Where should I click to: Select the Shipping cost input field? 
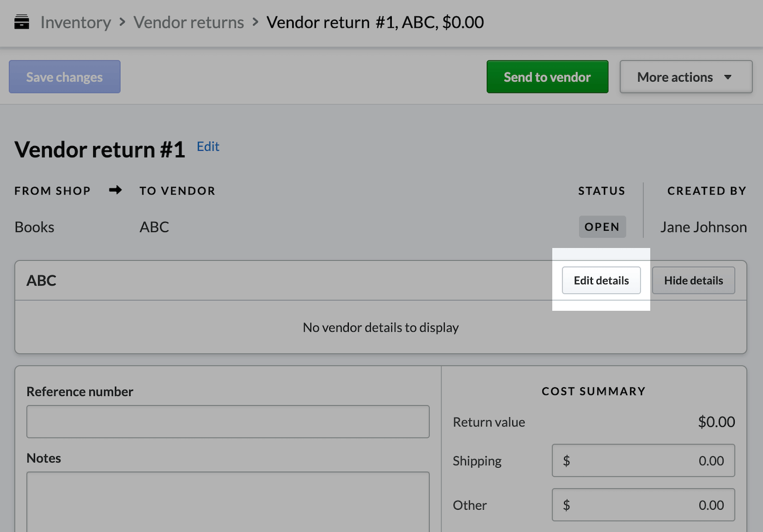pyautogui.click(x=643, y=460)
